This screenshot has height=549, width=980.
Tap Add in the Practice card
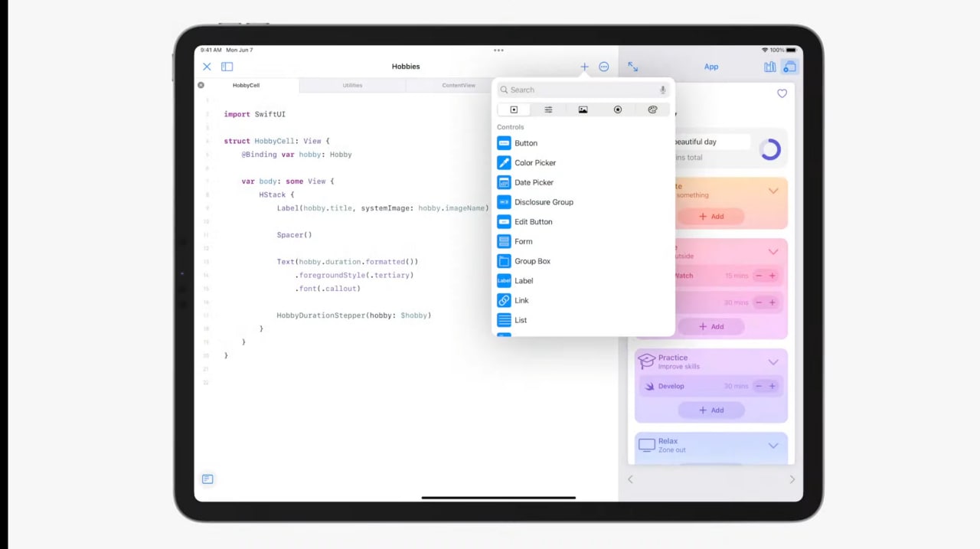(x=711, y=410)
